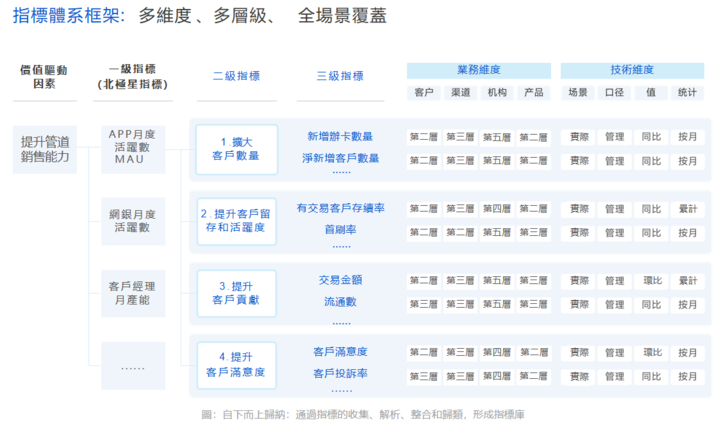The height and width of the screenshot is (434, 728).
Task: Select the 價值驅動因素 column header
Action: 44,77
